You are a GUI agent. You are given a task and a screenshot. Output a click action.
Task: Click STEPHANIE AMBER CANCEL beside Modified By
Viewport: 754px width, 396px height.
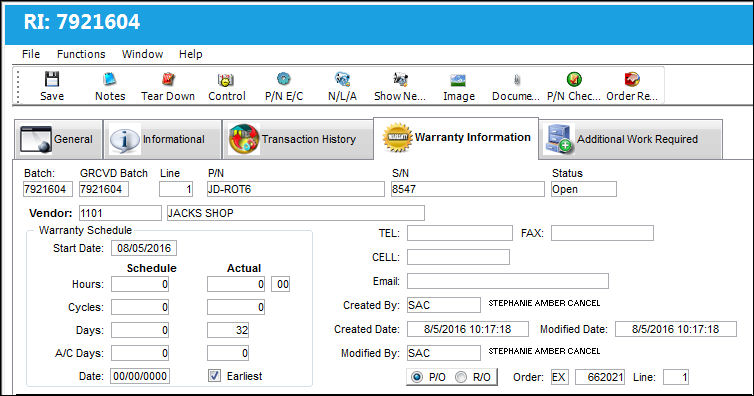[x=544, y=351]
